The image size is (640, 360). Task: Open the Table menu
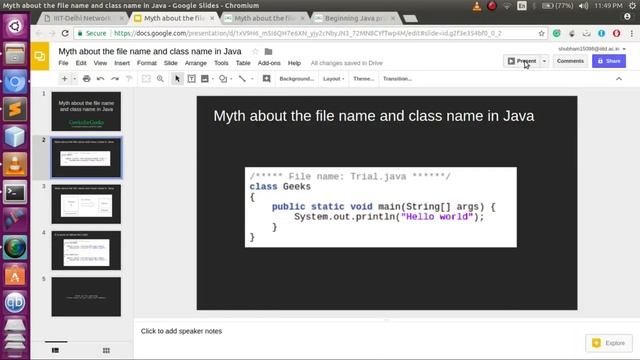click(243, 63)
